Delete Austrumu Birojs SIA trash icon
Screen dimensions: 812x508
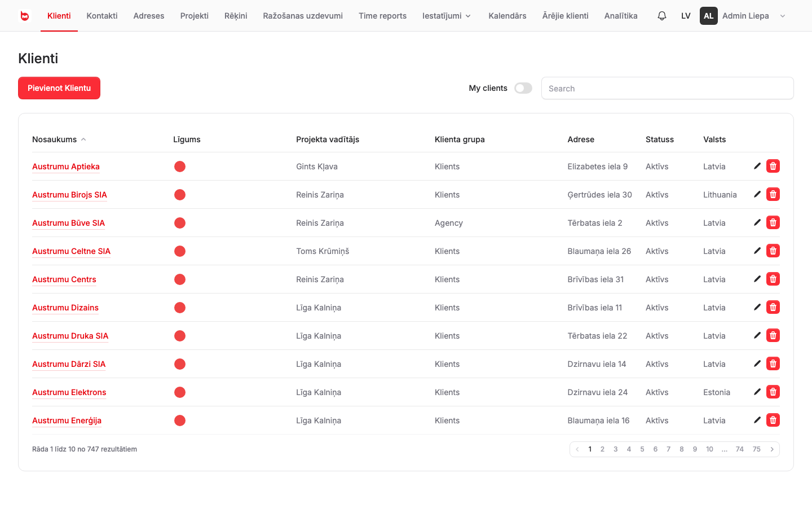click(773, 194)
